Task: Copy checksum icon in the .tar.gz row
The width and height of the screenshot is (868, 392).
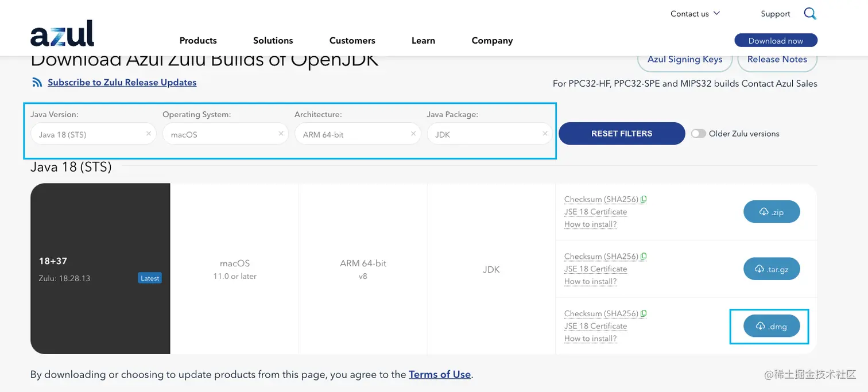Action: 644,257
